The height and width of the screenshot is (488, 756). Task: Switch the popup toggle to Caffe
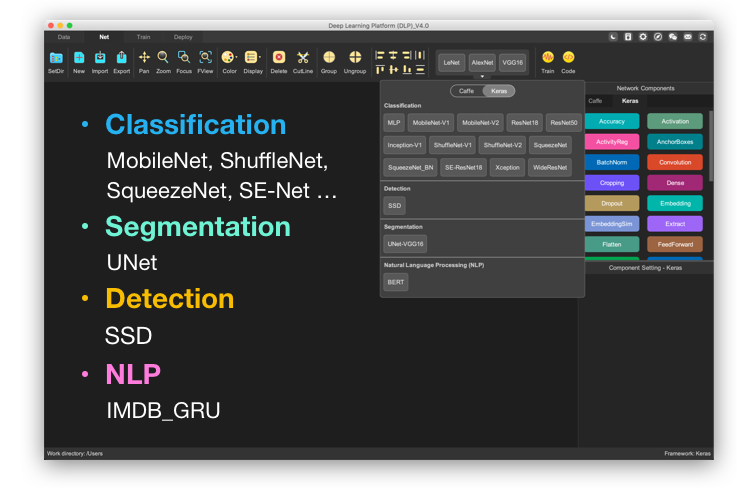point(466,91)
